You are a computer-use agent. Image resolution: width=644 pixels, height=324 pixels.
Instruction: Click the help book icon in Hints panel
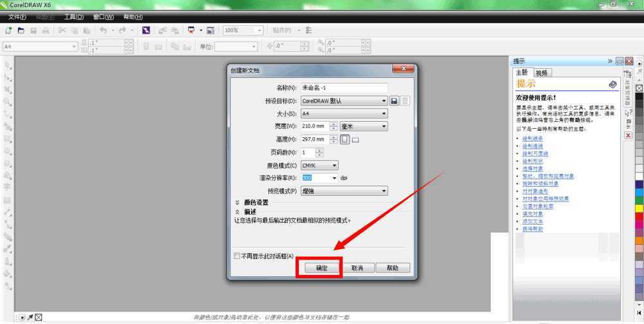[x=612, y=84]
